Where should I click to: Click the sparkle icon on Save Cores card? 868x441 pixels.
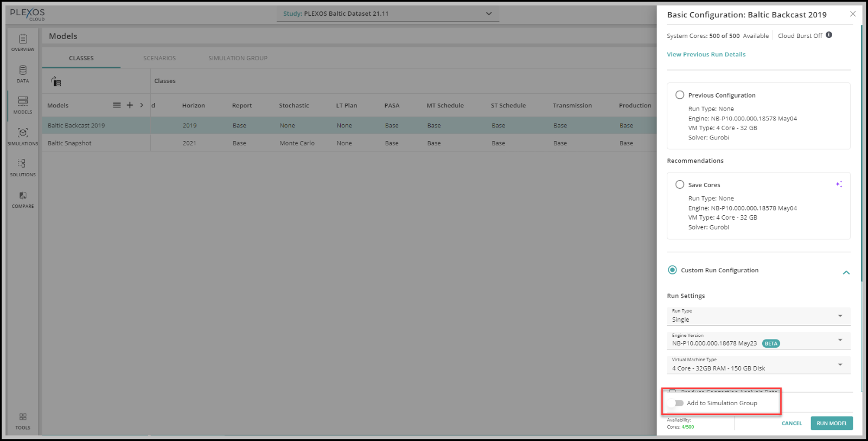(x=839, y=184)
